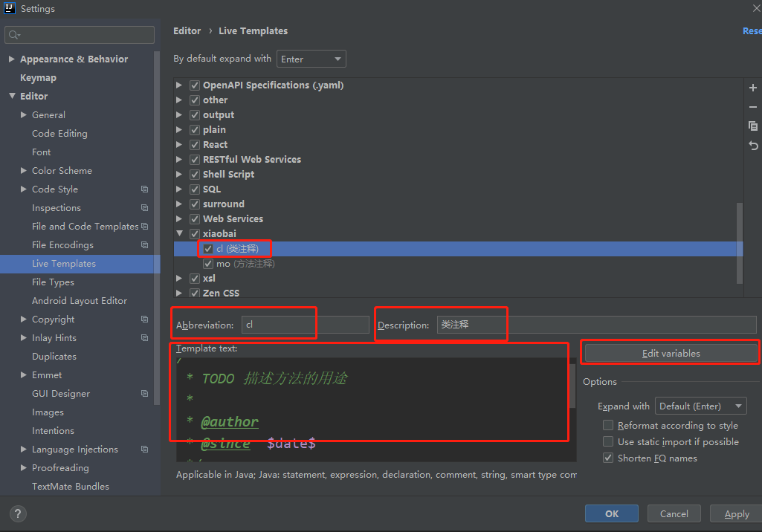Click the project-level icon next to Inspections
The width and height of the screenshot is (762, 532).
pyautogui.click(x=144, y=207)
